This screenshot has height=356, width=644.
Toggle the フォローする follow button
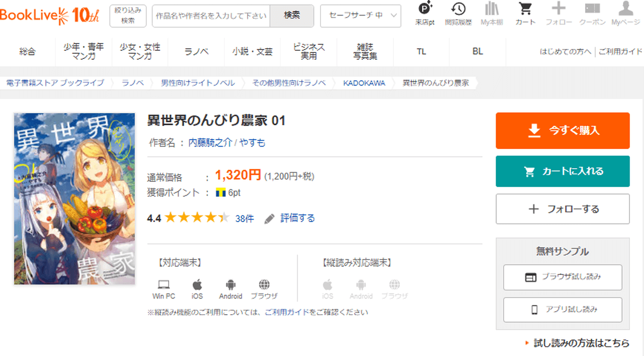562,209
